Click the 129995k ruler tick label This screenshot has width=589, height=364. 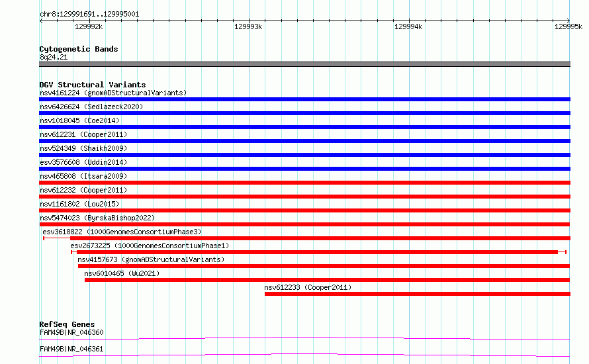pos(568,26)
